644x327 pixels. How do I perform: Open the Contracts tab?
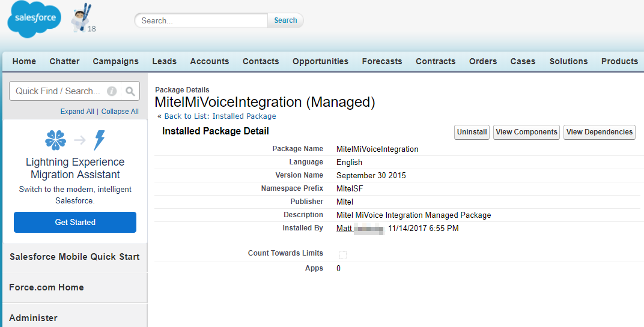pyautogui.click(x=436, y=61)
